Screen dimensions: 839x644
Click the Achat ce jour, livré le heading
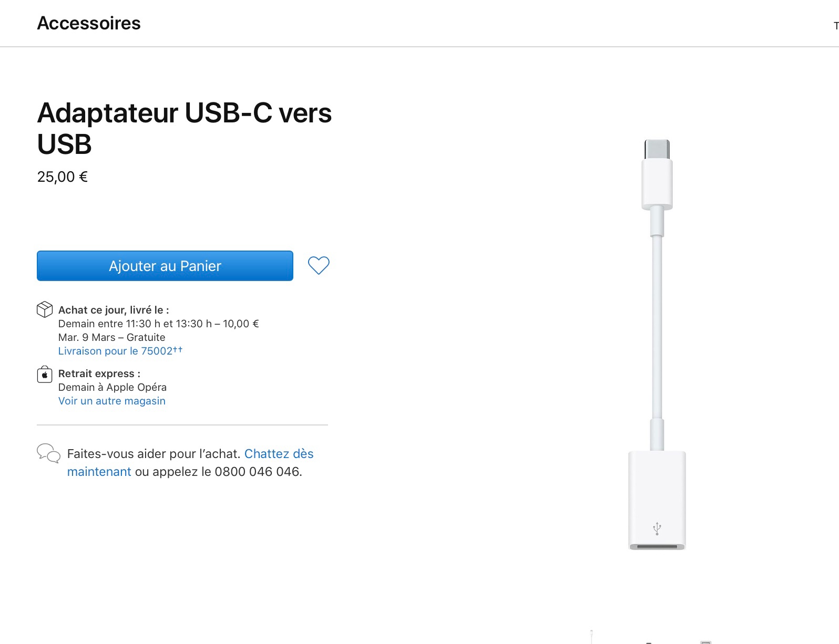click(114, 310)
